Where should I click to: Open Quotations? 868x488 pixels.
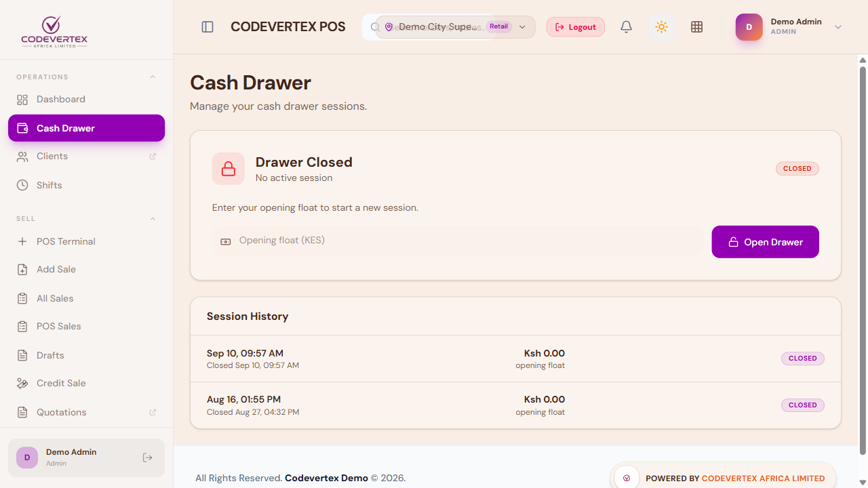[86, 412]
